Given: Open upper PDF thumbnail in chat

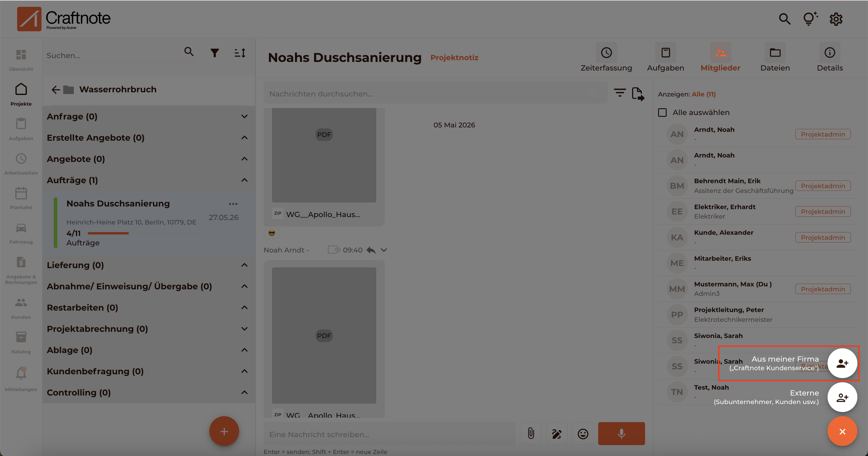Looking at the screenshot, I should pyautogui.click(x=324, y=155).
